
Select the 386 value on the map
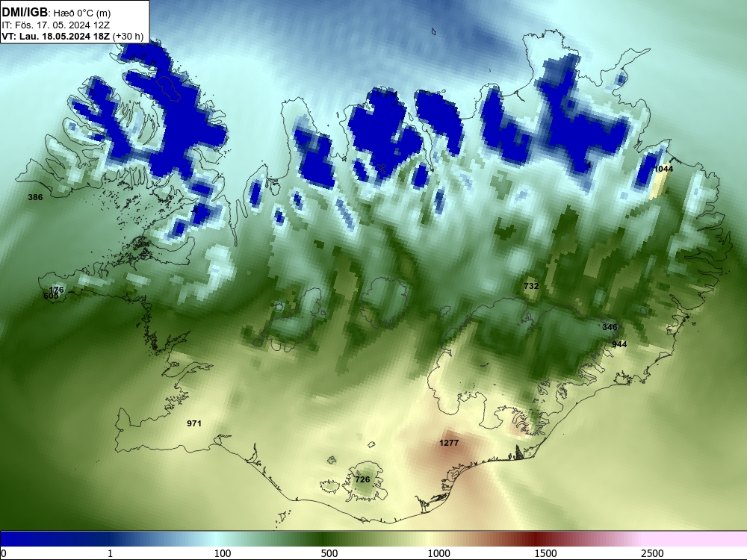pos(35,197)
